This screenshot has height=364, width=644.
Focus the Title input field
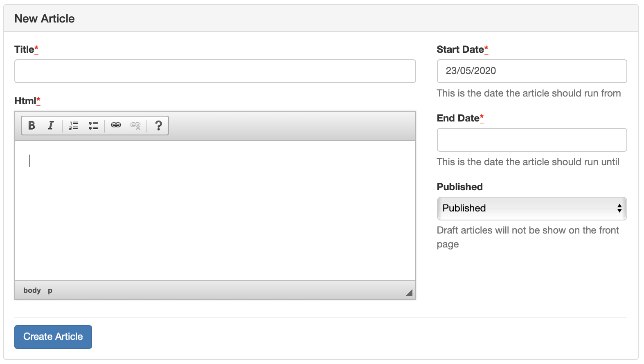point(215,71)
